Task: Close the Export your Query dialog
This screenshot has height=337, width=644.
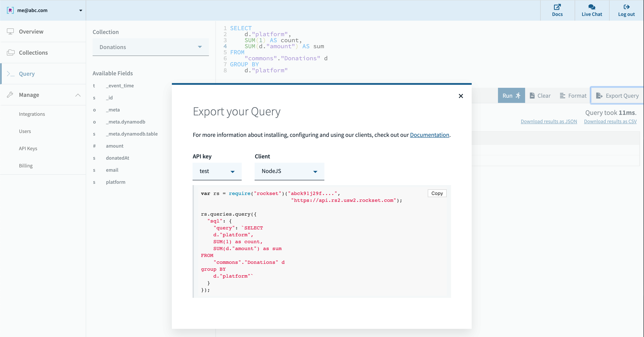Action: click(x=461, y=96)
